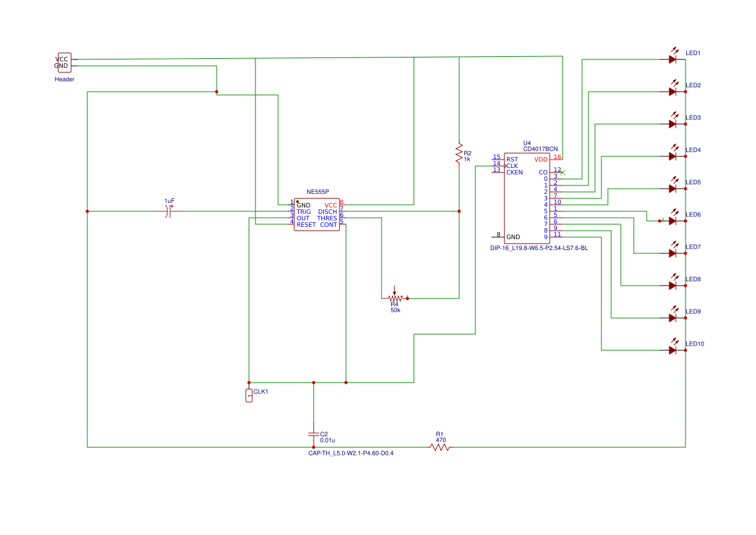The width and height of the screenshot is (756, 535).
Task: Select the LED6 diode symbol
Action: pyautogui.click(x=673, y=218)
